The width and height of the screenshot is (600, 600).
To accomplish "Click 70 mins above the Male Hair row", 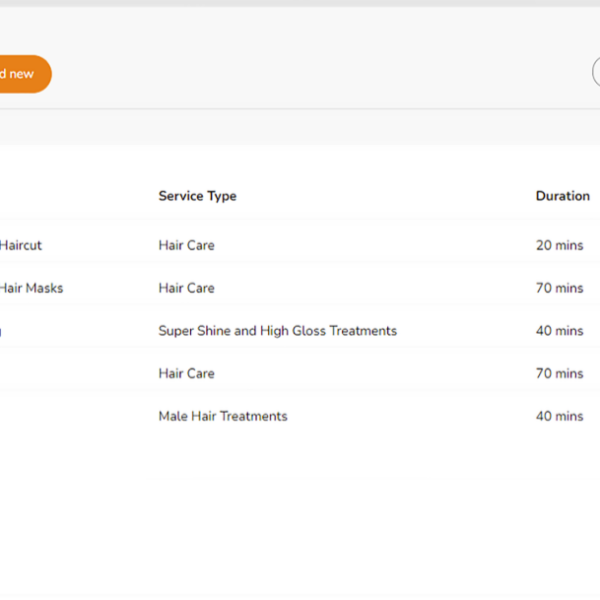I will coord(559,373).
